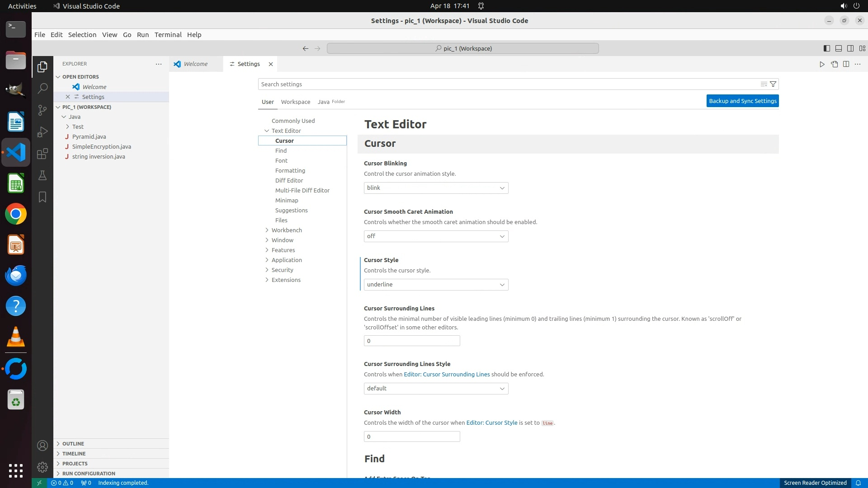Open the Terminal menu
The height and width of the screenshot is (488, 868).
pyautogui.click(x=168, y=35)
